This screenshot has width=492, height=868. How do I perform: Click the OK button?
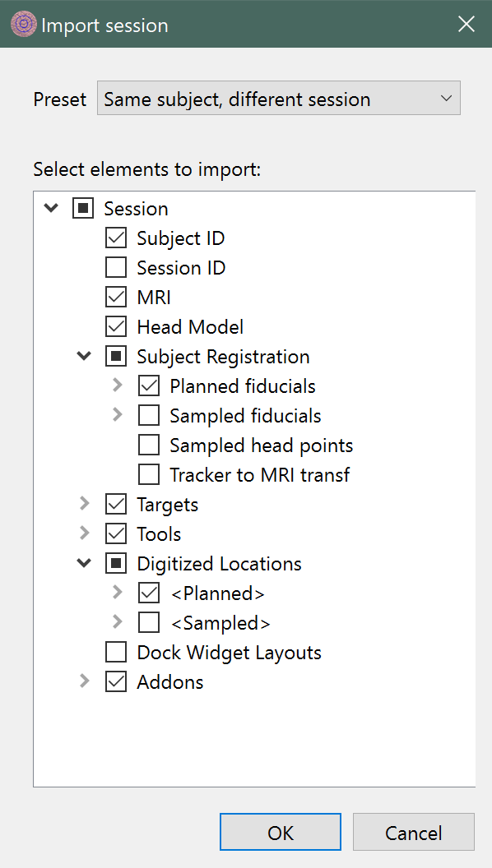[x=281, y=832]
